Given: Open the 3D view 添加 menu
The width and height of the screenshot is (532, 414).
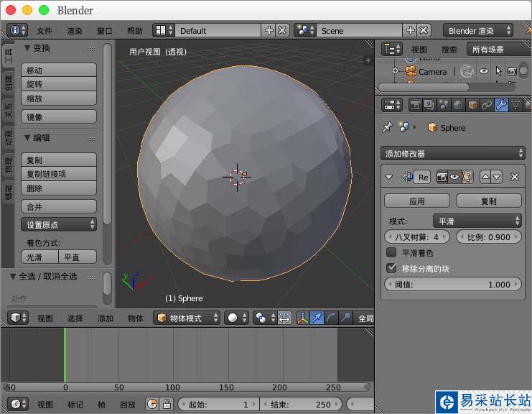Looking at the screenshot, I should pos(105,318).
